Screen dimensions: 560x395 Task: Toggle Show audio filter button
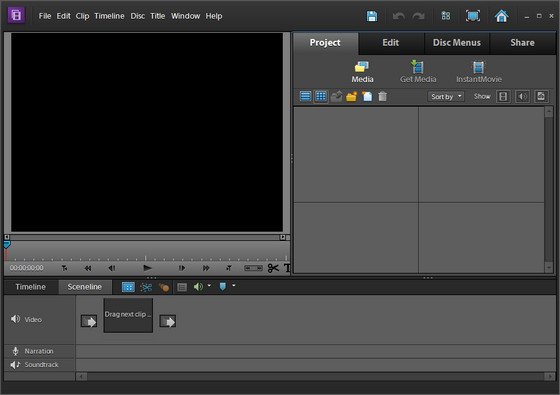(x=522, y=96)
